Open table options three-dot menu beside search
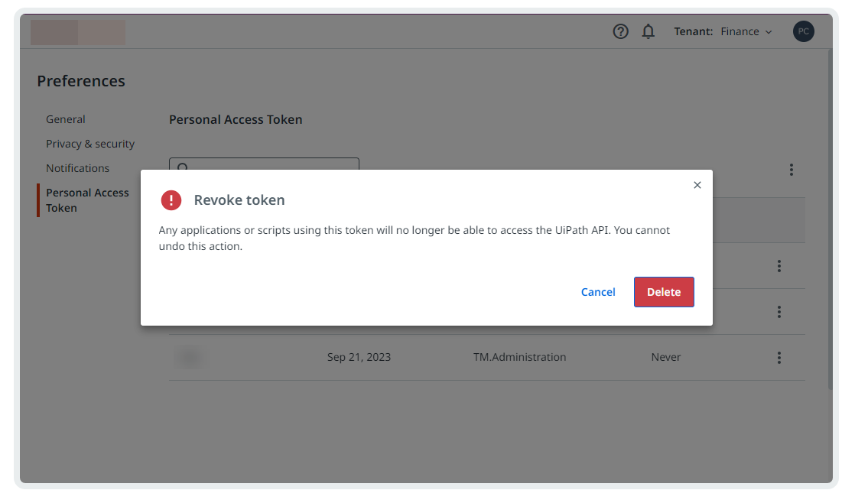The image size is (868, 503). (792, 170)
